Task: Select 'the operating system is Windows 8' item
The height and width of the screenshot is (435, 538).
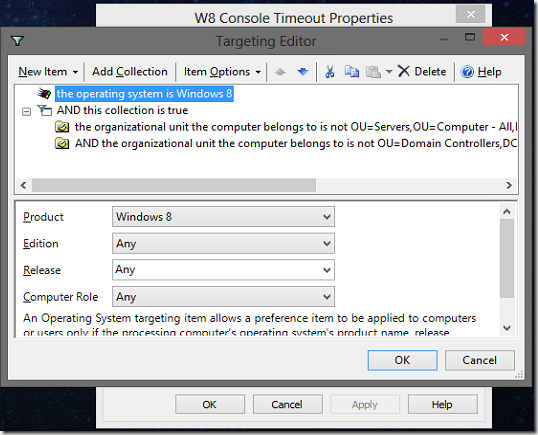Action: 144,94
